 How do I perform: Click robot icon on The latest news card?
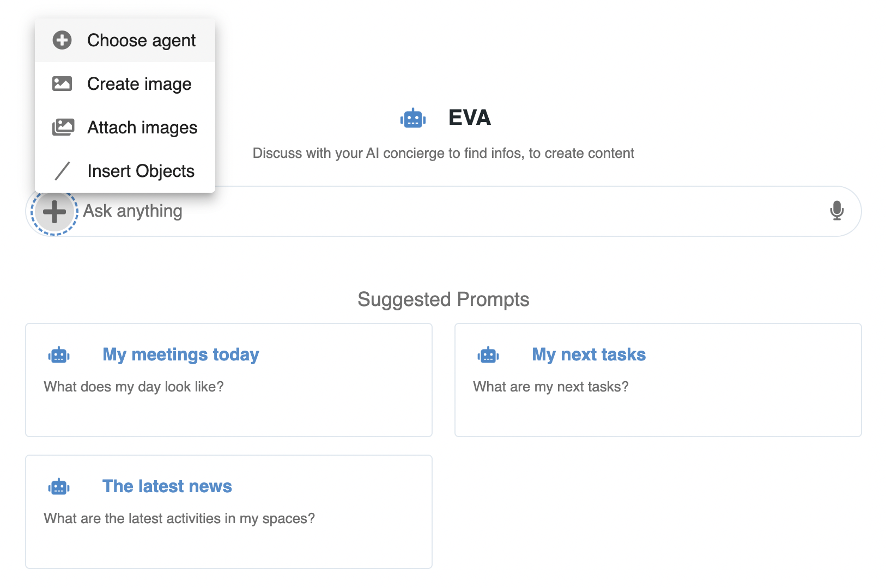59,487
